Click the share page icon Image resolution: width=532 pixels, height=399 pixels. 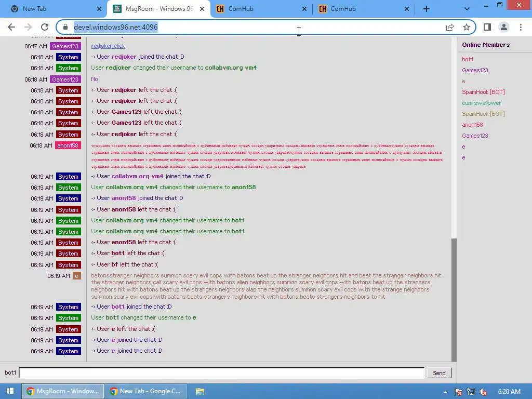click(x=450, y=27)
